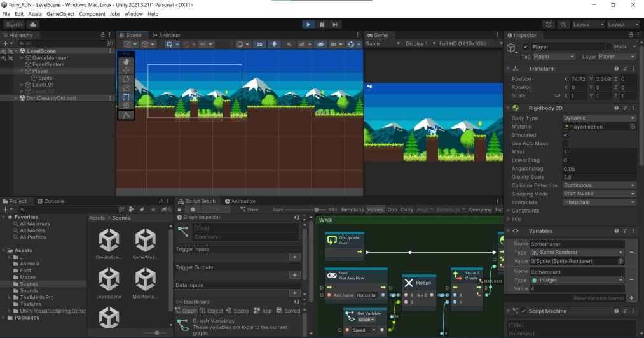Screen dimensions: 644x338
Task: Select the Rect tool in Scene toolbar
Action: 126,97
